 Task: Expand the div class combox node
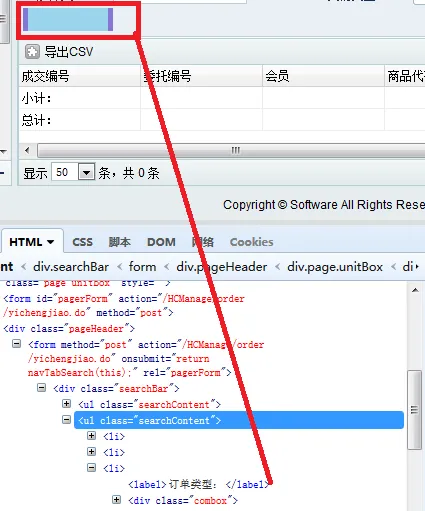tap(116, 499)
